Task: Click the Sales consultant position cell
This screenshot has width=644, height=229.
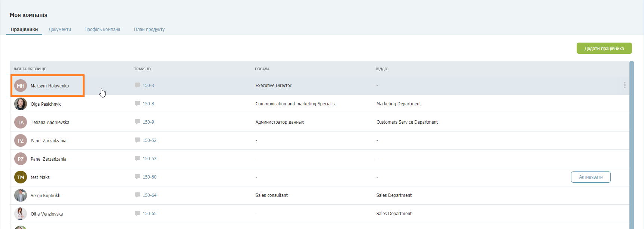Action: pos(272,195)
